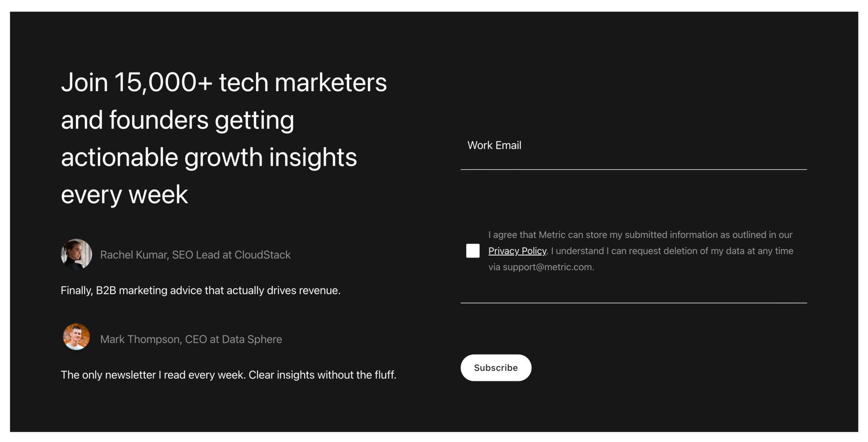Image resolution: width=868 pixels, height=442 pixels.
Task: Click the "Data Sphere" company name
Action: [x=252, y=339]
